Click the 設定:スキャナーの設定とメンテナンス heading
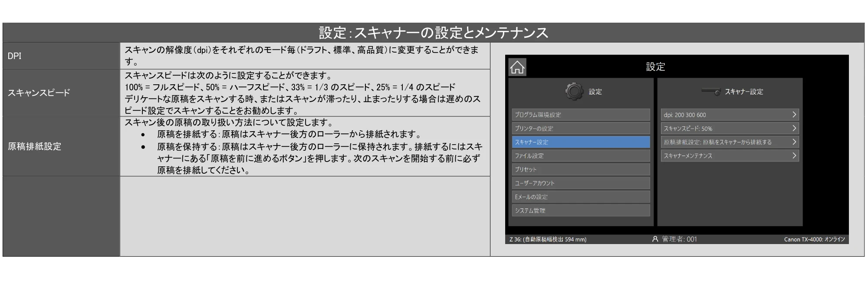868x294 pixels. point(434,33)
